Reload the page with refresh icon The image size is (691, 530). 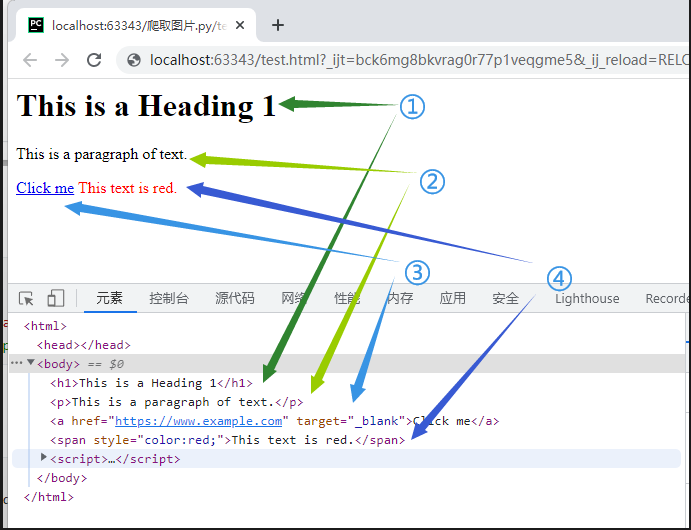point(94,60)
